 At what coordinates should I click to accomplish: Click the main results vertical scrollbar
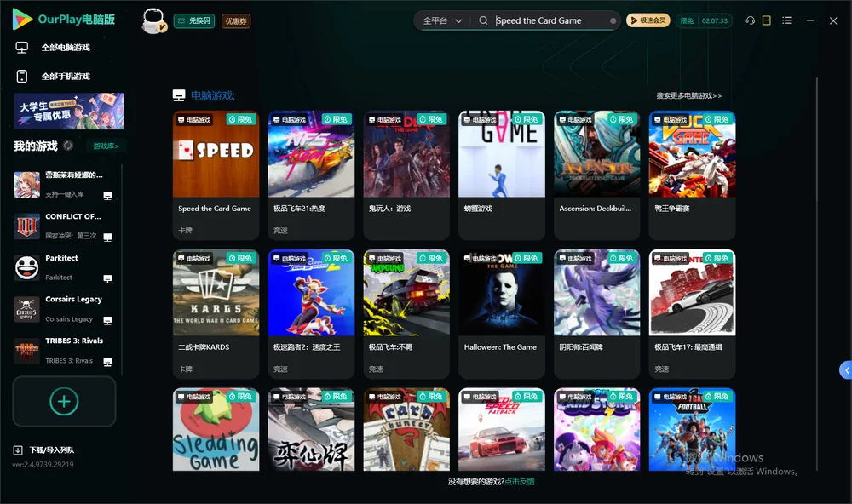817,274
